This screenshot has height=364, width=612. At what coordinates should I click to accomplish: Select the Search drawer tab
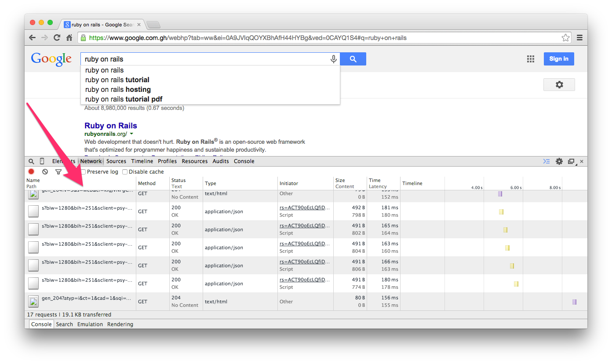tap(65, 324)
